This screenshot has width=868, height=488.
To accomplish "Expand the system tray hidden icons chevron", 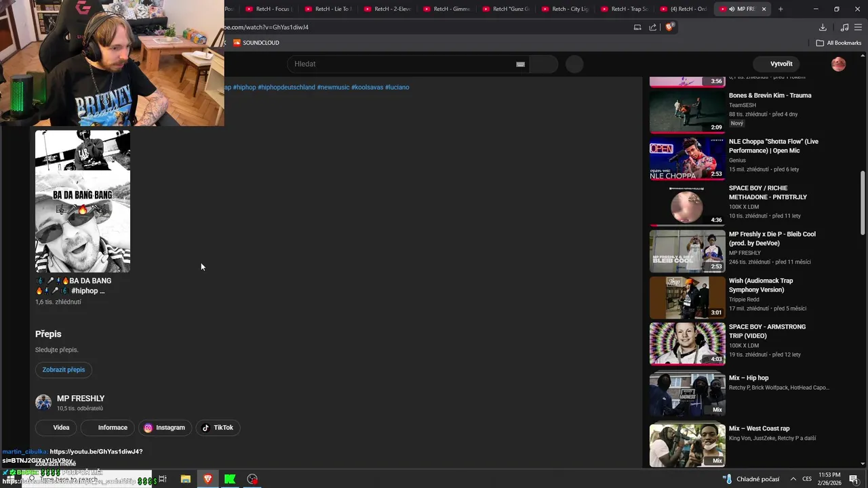I will [x=793, y=479].
